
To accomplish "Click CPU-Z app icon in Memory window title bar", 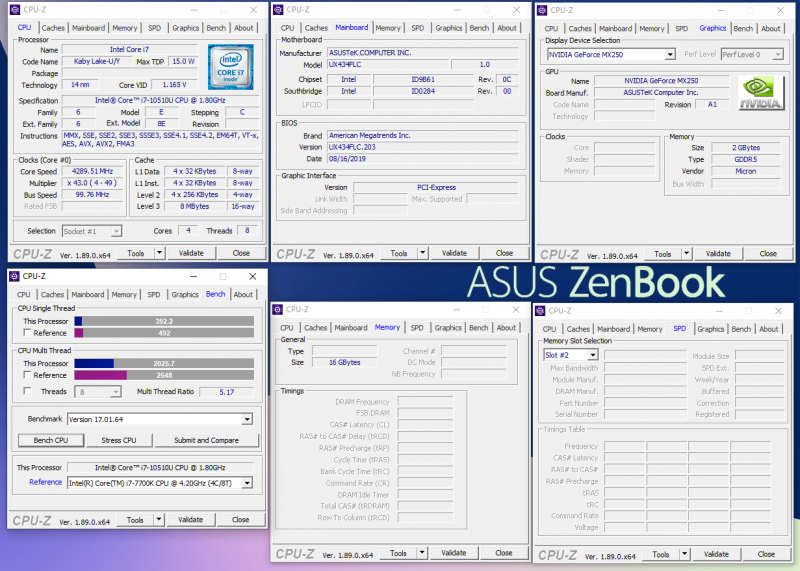I will point(278,309).
